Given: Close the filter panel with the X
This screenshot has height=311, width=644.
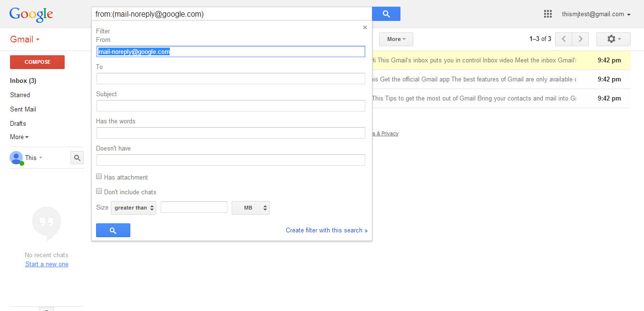Looking at the screenshot, I should click(x=365, y=27).
